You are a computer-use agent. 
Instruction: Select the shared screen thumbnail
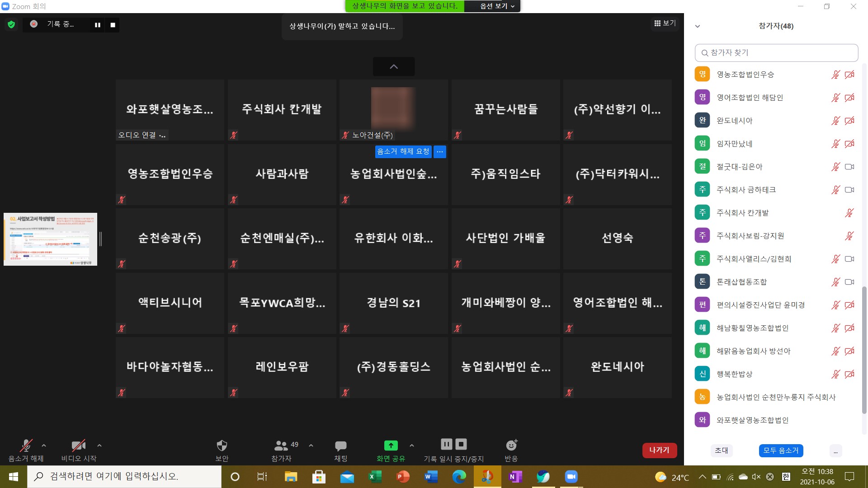tap(51, 239)
